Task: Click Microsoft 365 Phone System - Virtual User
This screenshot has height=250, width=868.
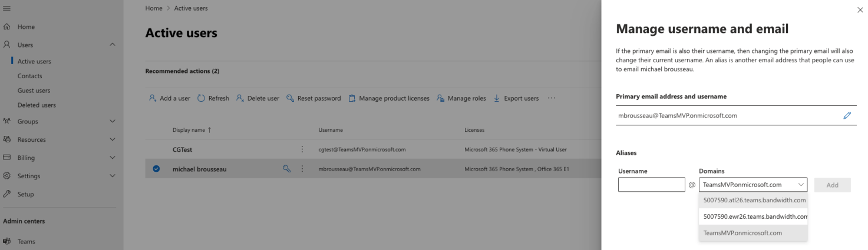Action: pyautogui.click(x=516, y=149)
